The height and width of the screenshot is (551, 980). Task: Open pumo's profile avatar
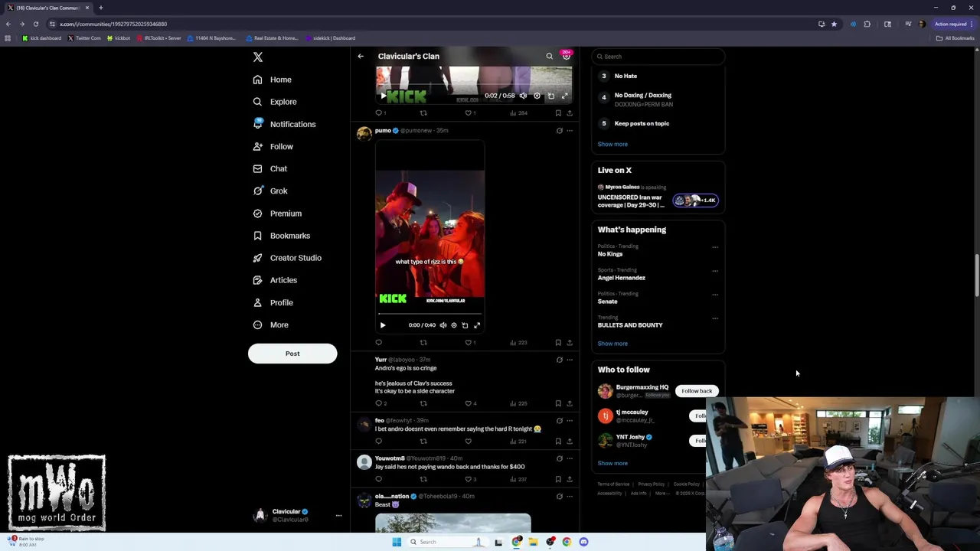click(x=364, y=134)
